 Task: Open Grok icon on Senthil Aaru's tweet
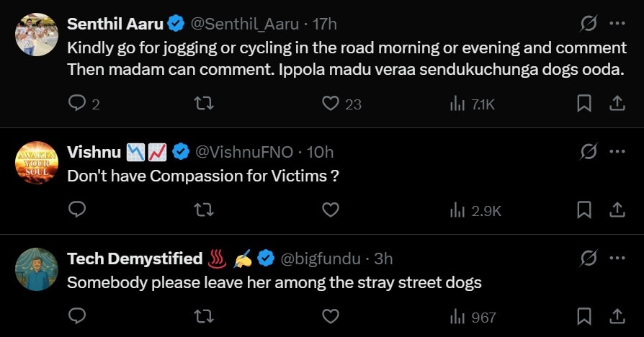pos(589,24)
